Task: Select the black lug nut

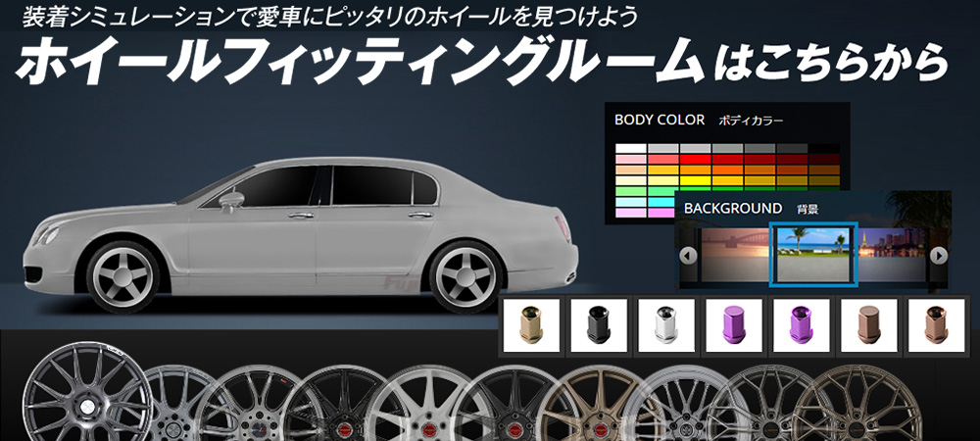Action: click(599, 326)
